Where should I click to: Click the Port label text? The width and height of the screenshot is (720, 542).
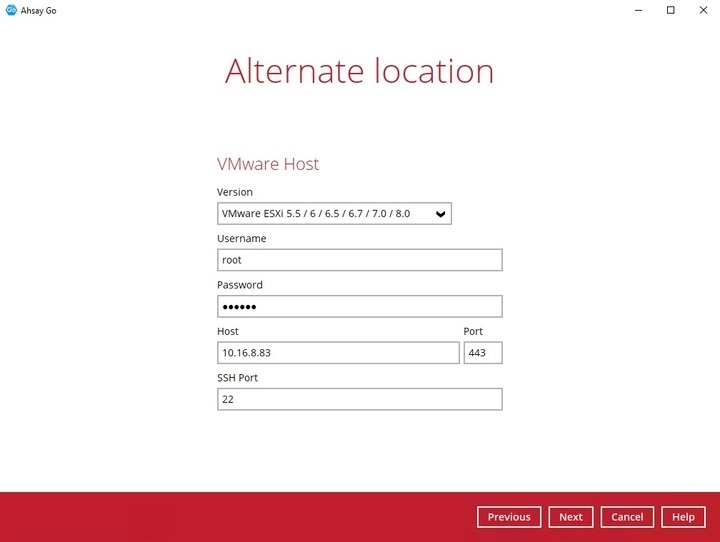point(473,331)
